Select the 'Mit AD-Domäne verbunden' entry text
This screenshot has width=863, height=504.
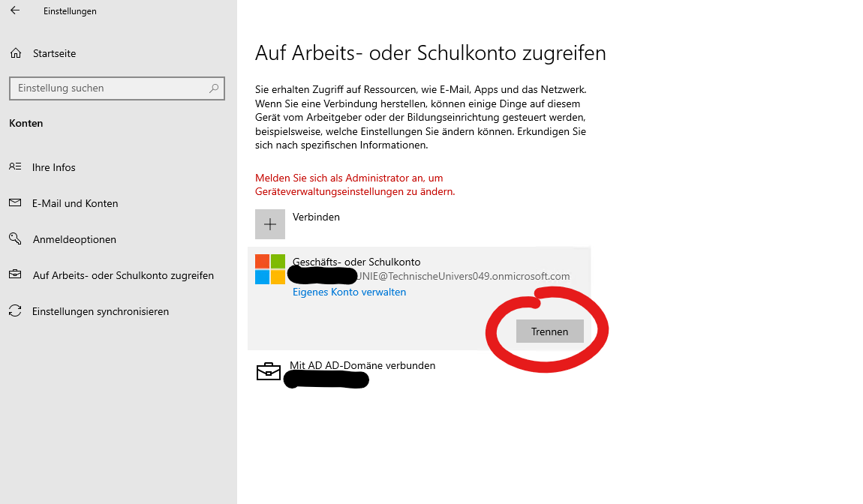(362, 366)
